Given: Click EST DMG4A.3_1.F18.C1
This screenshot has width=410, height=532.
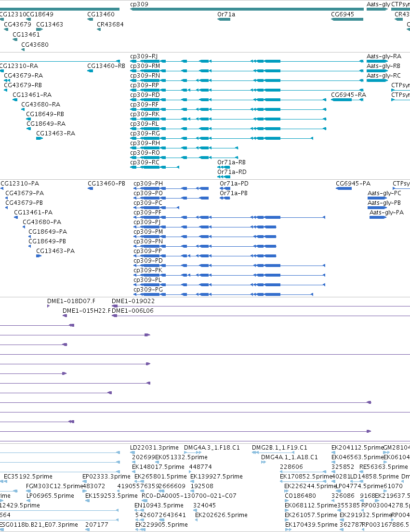Looking at the screenshot, I should pos(212,448).
